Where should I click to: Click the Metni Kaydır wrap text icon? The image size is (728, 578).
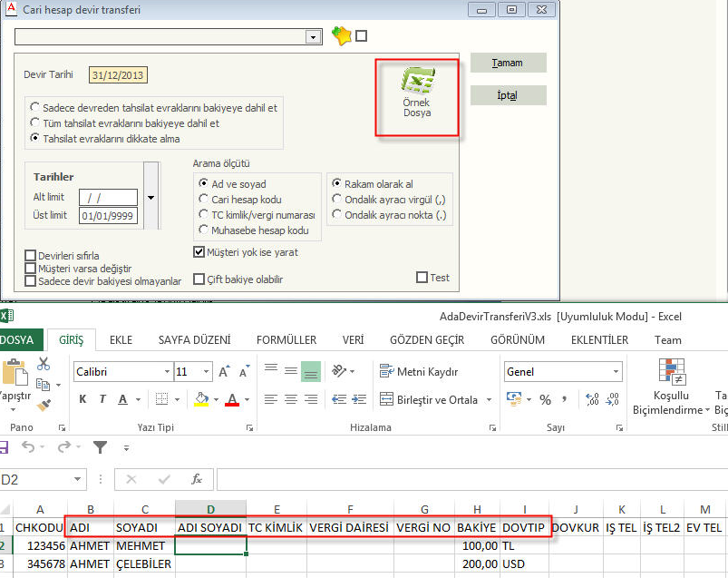386,372
